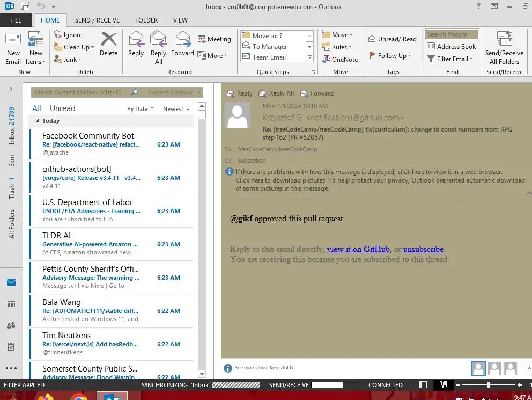
Task: Click the Search People field
Action: point(452,34)
